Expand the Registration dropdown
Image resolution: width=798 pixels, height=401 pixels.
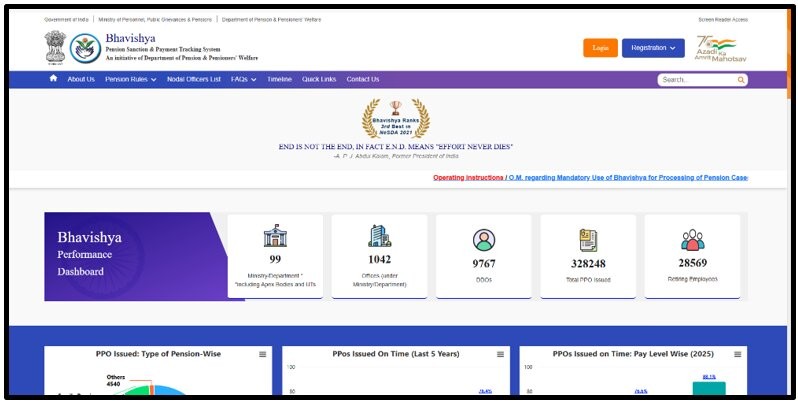653,48
